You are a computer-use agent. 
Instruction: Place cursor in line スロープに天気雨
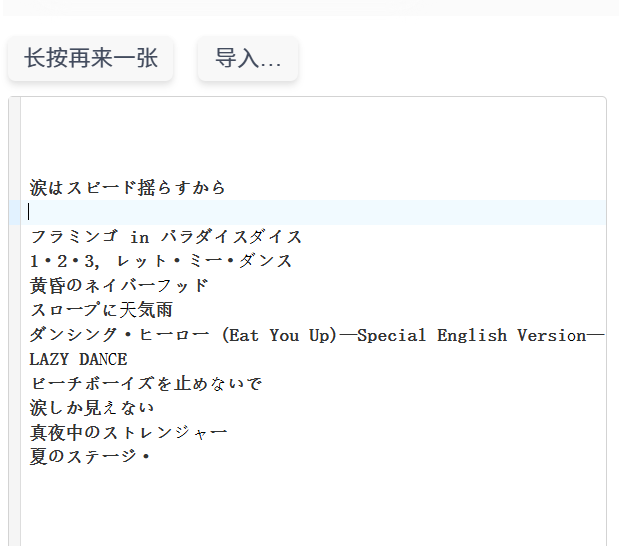(101, 310)
